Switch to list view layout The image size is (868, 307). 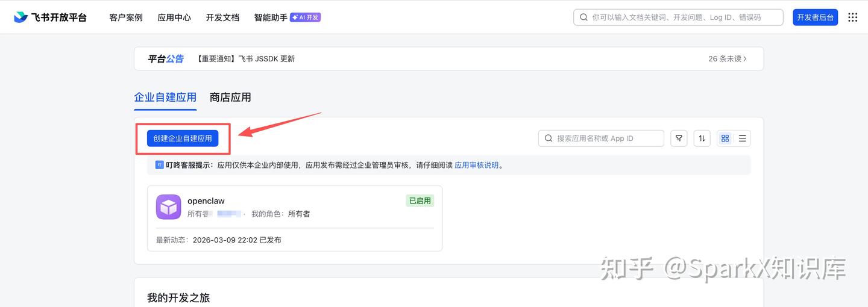click(x=743, y=138)
